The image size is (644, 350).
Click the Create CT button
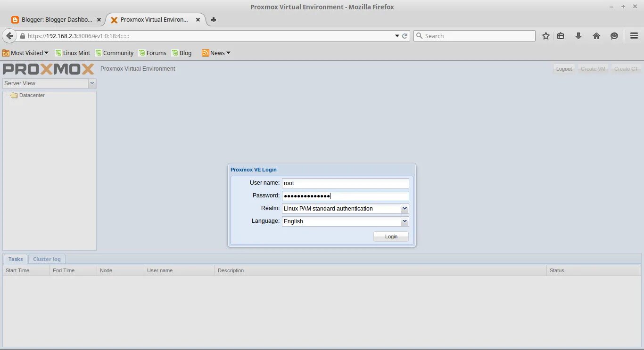[x=626, y=69]
